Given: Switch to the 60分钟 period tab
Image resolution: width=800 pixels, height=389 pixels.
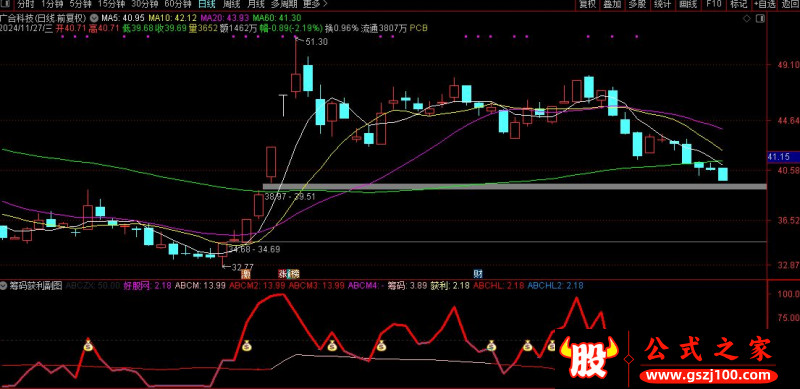Looking at the screenshot, I should 174,5.
